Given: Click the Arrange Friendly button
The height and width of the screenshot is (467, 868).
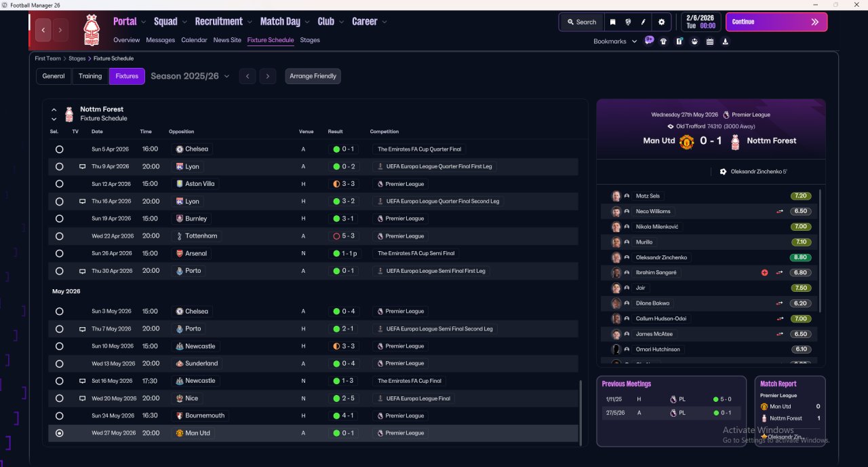Looking at the screenshot, I should coord(313,76).
